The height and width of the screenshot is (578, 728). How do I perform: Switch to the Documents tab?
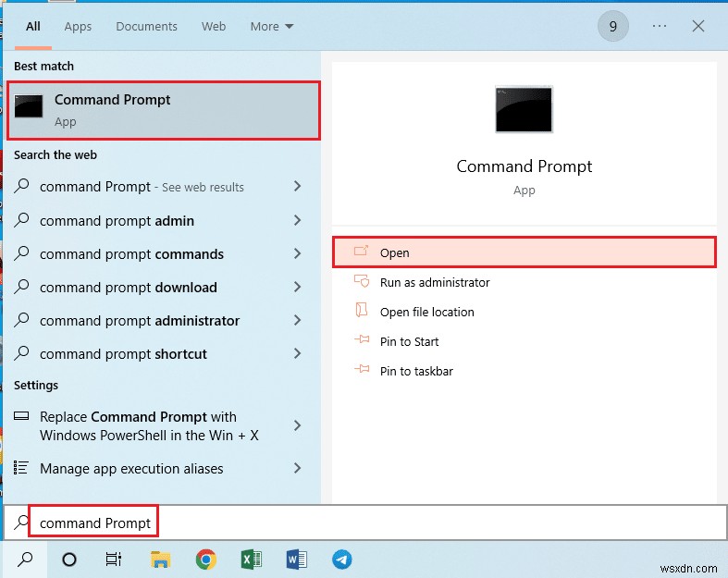click(147, 27)
